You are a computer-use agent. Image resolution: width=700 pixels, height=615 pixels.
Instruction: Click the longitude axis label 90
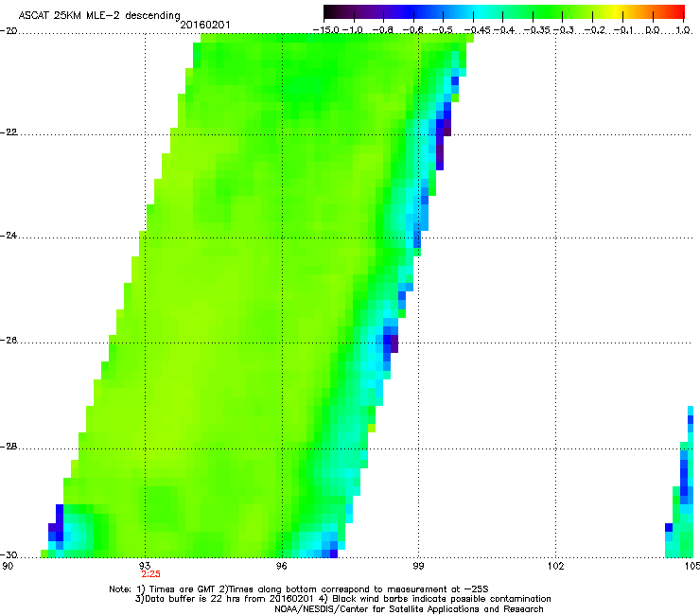click(8, 567)
